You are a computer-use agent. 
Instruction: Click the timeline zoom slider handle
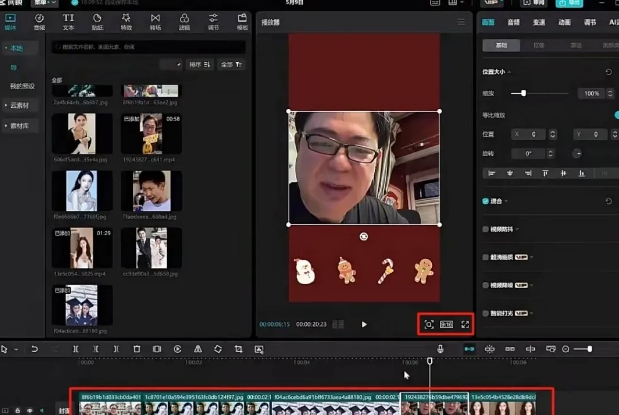coord(589,349)
